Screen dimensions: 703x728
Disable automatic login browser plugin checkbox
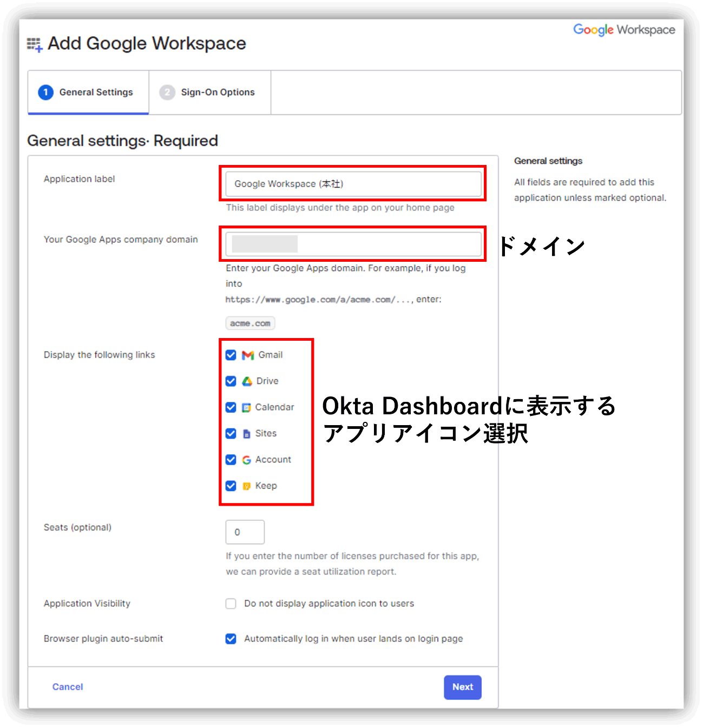pyautogui.click(x=231, y=639)
